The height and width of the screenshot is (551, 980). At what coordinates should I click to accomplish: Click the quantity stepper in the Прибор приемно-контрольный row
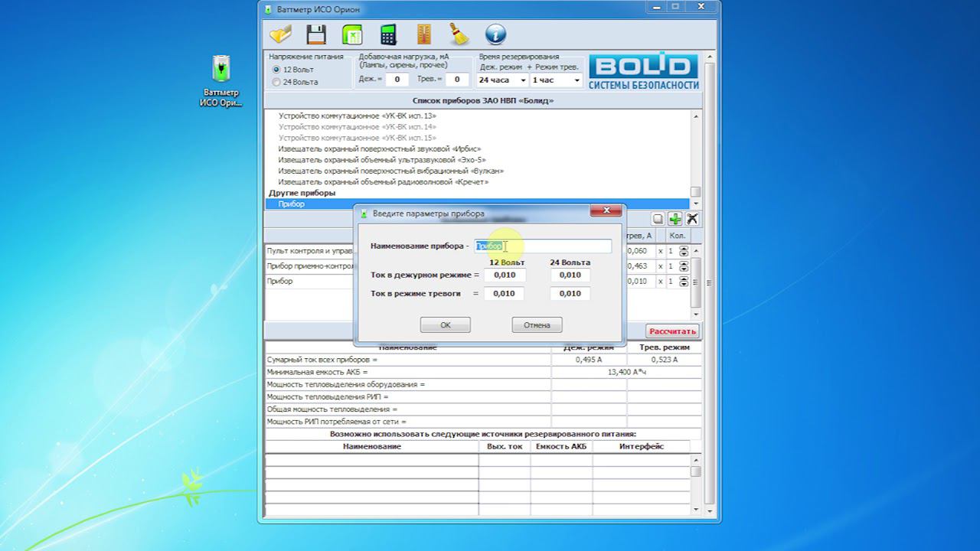(683, 266)
